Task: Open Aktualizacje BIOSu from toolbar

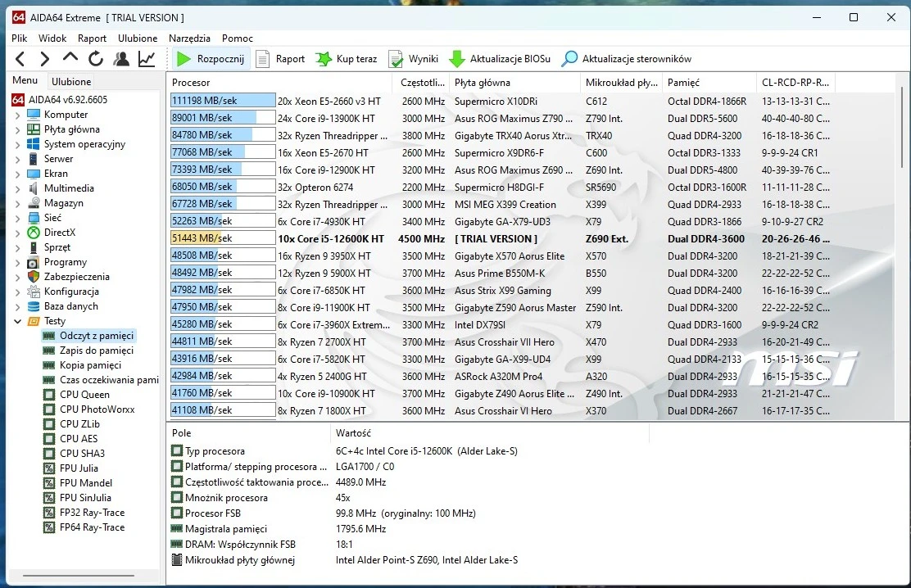Action: (500, 59)
